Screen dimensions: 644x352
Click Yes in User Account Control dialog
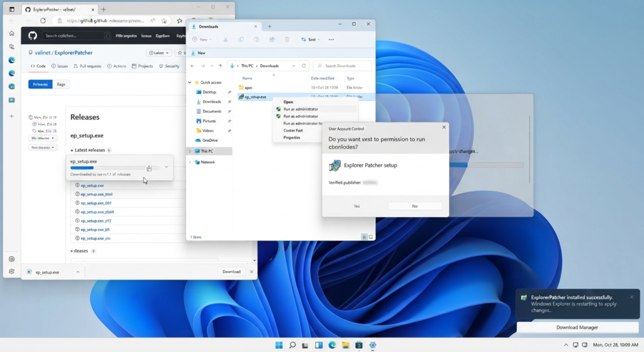[357, 206]
